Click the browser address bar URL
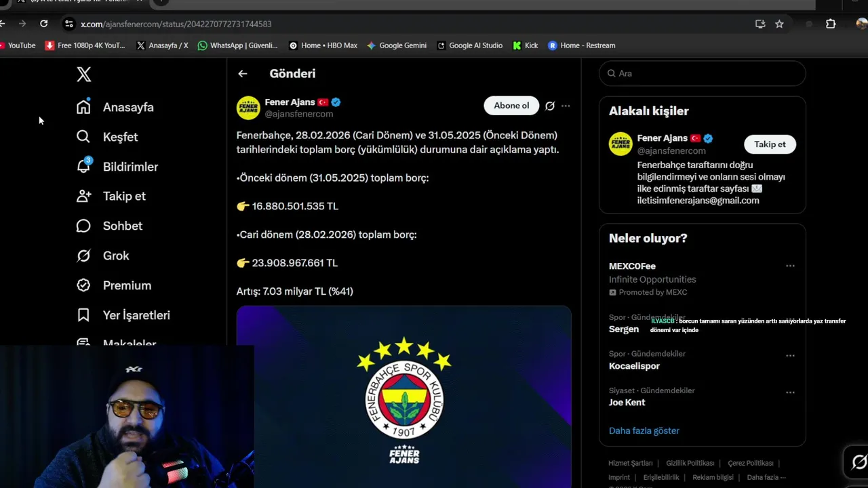This screenshot has width=868, height=488. (x=176, y=24)
